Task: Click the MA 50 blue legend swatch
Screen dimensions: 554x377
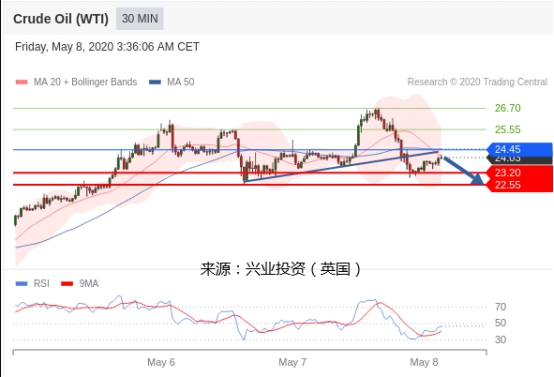Action: (155, 82)
